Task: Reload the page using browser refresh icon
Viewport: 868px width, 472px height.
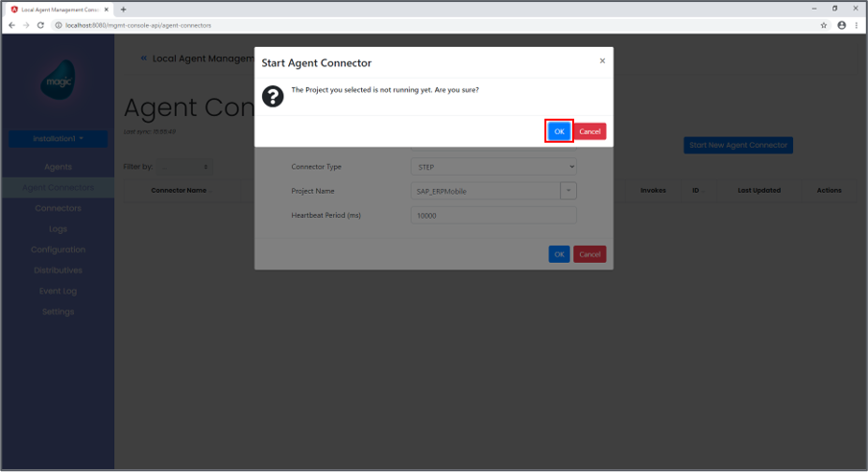Action: pyautogui.click(x=40, y=25)
